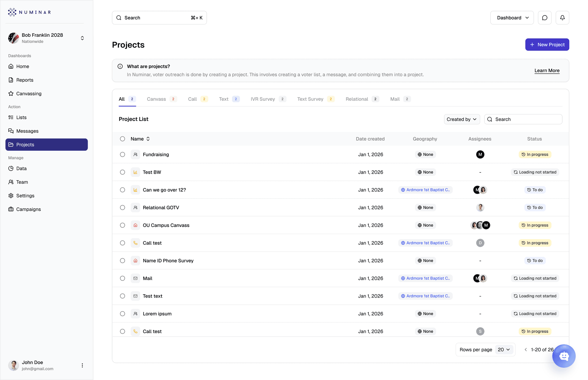Click the Numinar logo
The image size is (588, 380).
[29, 12]
